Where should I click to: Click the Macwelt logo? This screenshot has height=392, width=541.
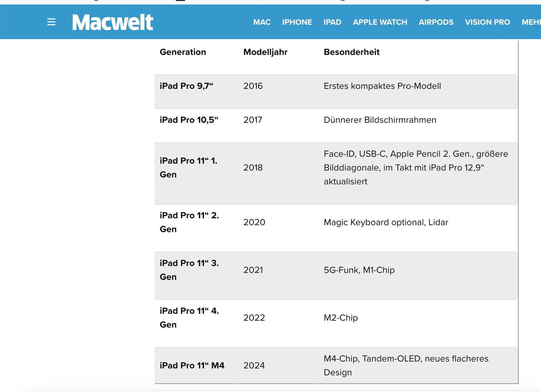(x=113, y=22)
